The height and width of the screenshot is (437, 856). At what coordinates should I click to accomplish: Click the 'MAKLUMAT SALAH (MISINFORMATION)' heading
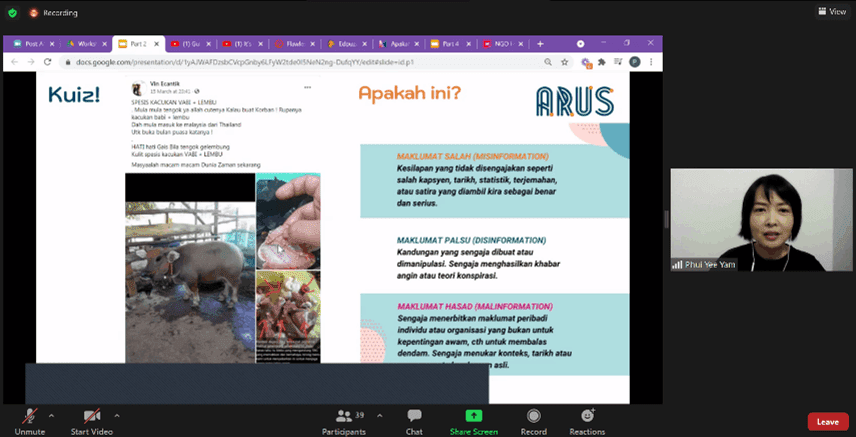(x=473, y=156)
